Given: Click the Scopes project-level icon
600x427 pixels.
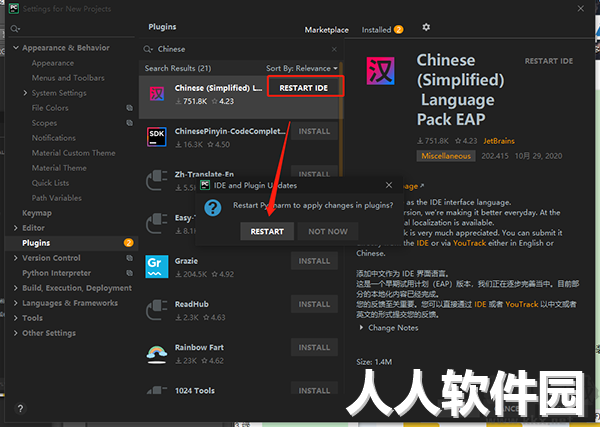Looking at the screenshot, I should pyautogui.click(x=130, y=123).
